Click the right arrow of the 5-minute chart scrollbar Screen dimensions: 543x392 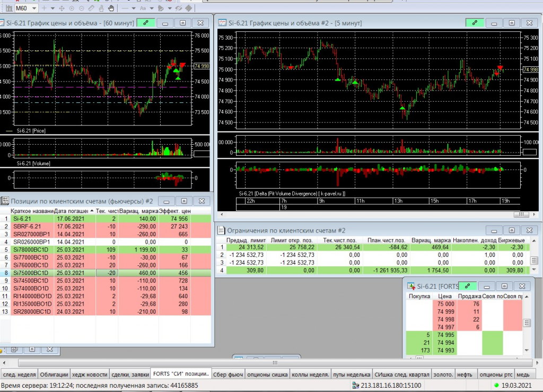pyautogui.click(x=534, y=215)
